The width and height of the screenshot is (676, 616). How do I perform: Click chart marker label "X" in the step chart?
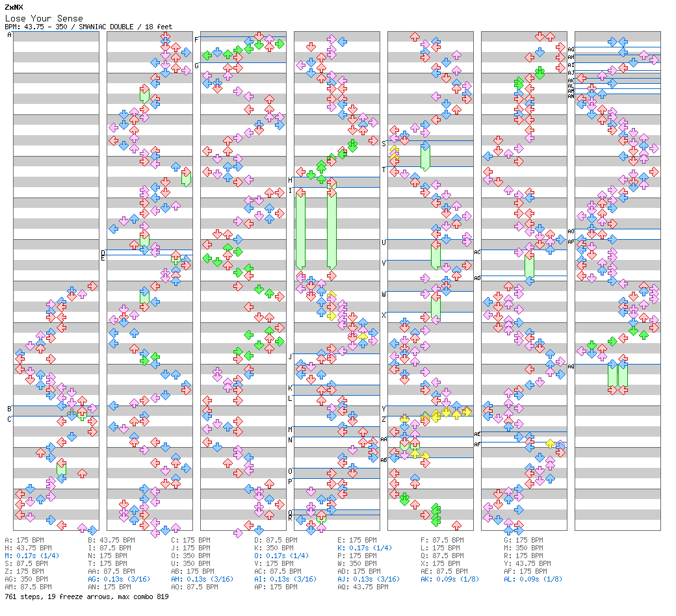coord(383,315)
